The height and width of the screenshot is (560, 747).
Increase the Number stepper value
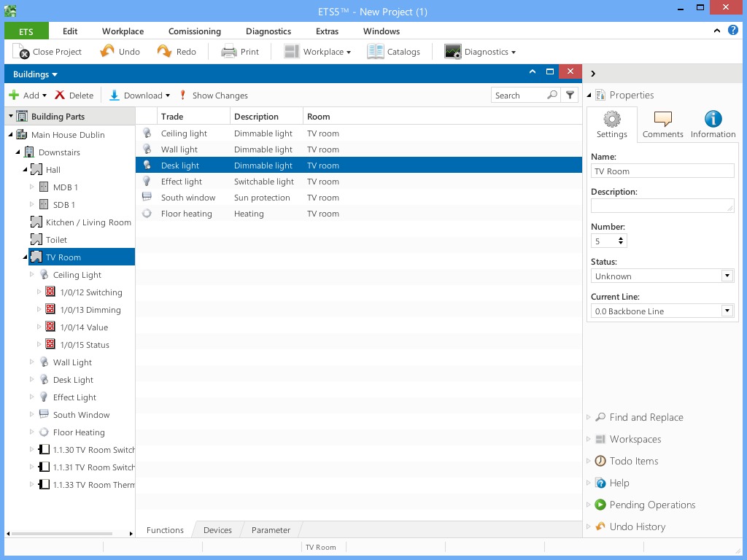tap(621, 238)
